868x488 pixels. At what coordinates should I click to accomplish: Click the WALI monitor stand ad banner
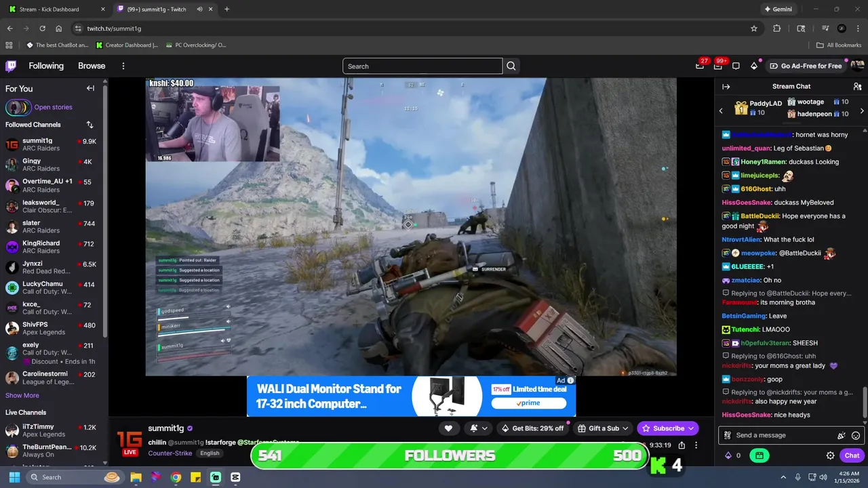tap(411, 396)
